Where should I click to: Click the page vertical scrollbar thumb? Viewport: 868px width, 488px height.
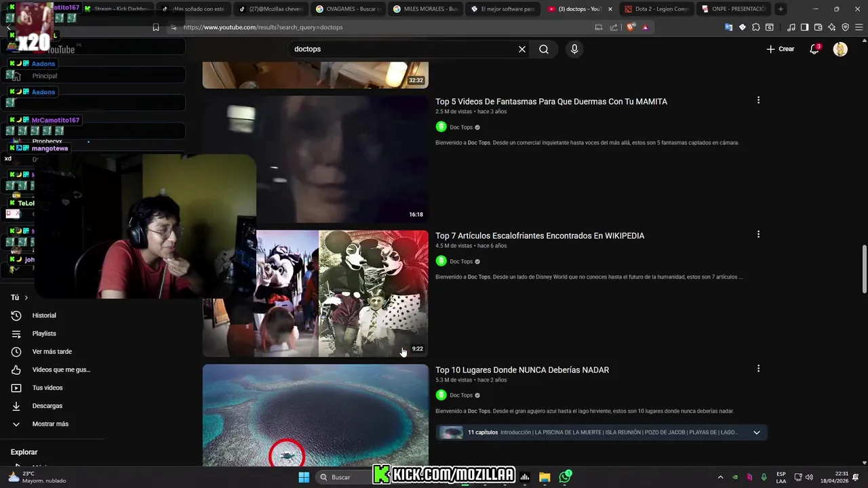tap(864, 269)
